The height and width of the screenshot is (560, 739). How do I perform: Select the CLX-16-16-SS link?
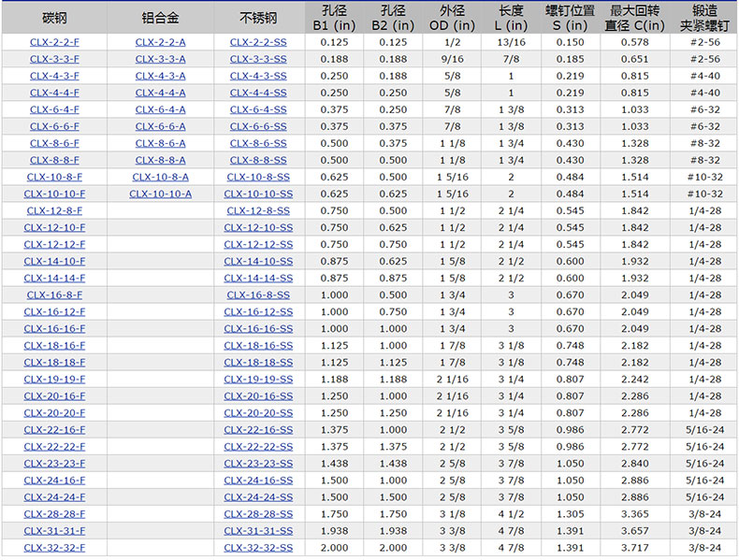point(258,328)
